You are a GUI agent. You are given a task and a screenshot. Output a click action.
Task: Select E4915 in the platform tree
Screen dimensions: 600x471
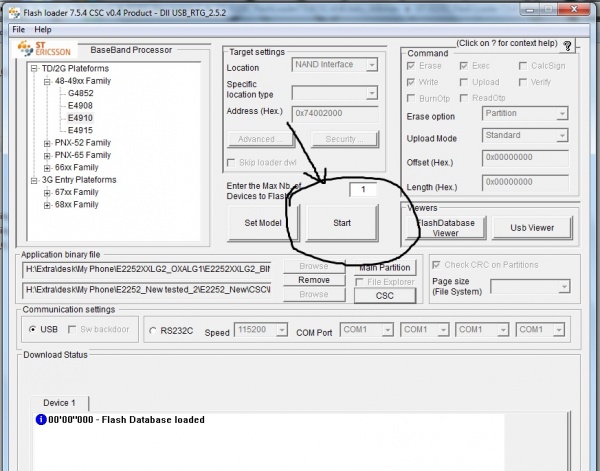[x=80, y=130]
